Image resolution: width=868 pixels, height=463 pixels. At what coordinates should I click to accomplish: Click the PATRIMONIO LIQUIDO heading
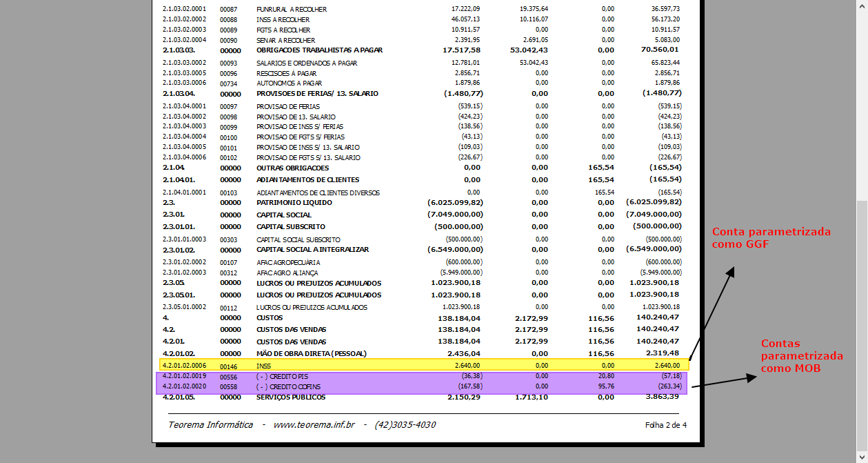tap(294, 203)
